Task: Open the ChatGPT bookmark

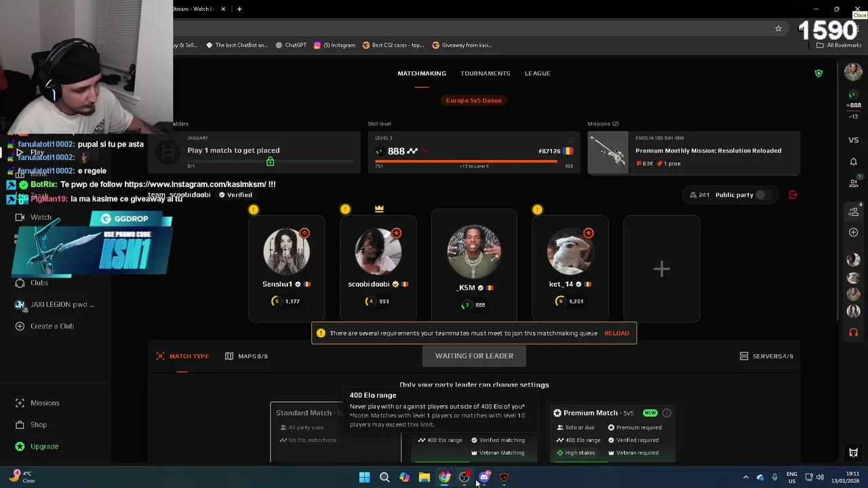Action: (x=291, y=45)
